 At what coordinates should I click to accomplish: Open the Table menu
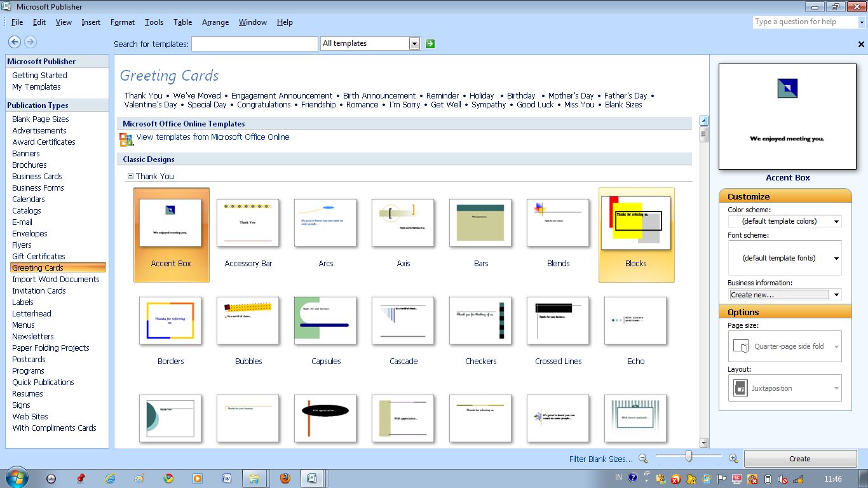point(182,22)
